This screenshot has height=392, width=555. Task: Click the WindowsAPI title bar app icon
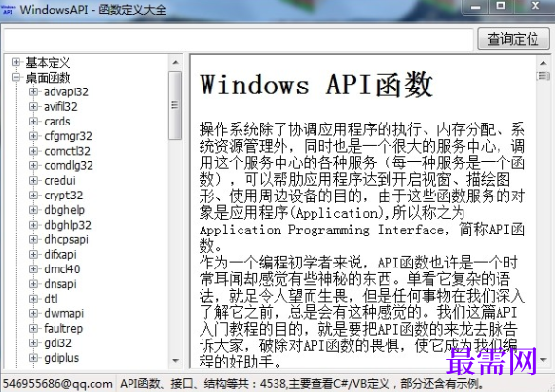(x=8, y=9)
